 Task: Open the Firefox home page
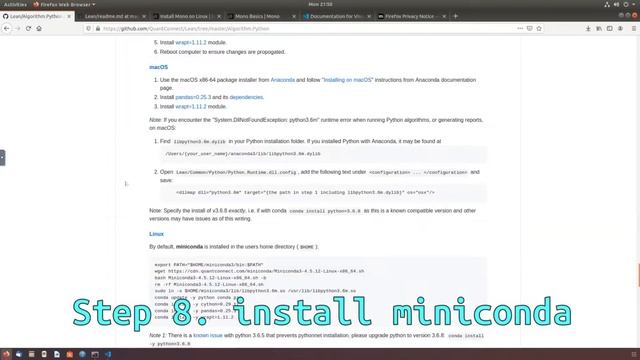coord(39,29)
